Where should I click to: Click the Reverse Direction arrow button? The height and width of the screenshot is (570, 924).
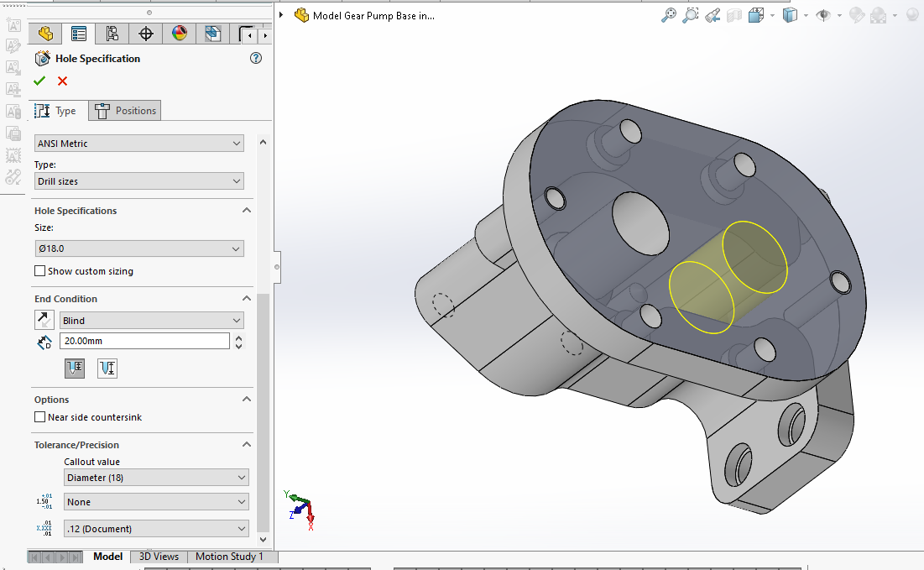pos(44,320)
